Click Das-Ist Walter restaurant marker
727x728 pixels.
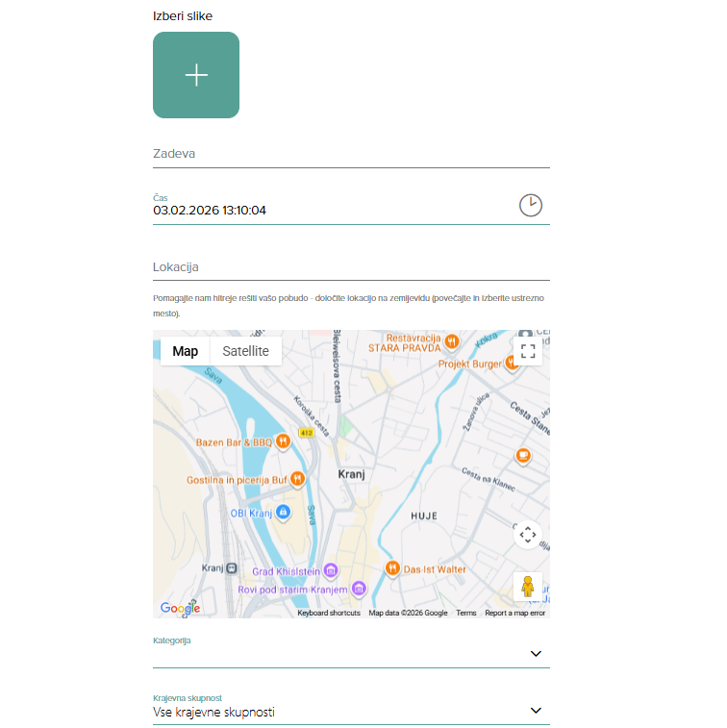[x=392, y=568]
